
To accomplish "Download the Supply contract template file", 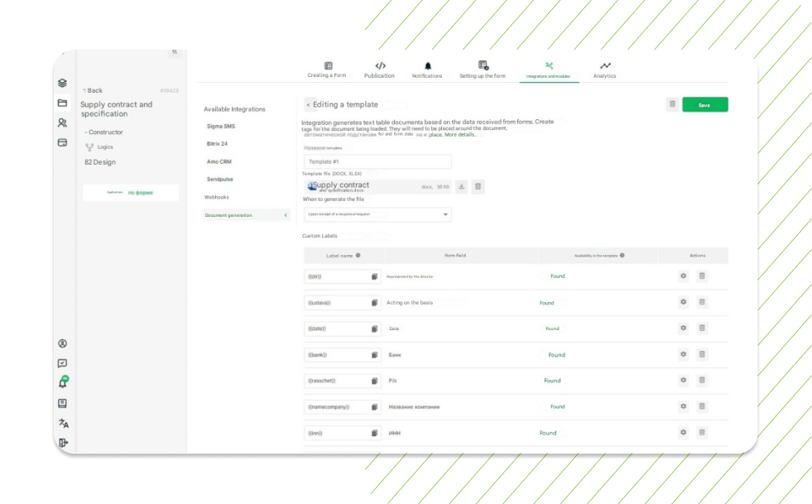I will pyautogui.click(x=462, y=187).
